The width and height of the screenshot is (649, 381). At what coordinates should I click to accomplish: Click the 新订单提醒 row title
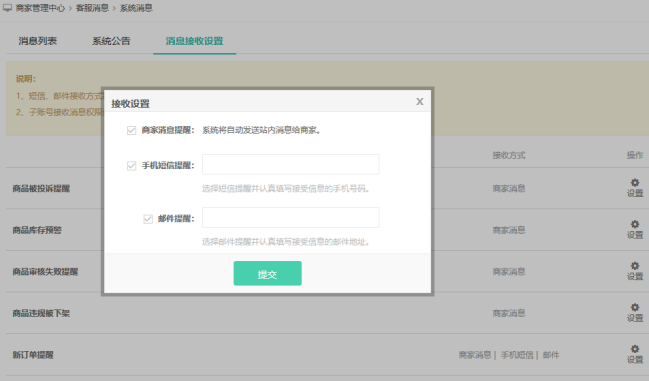click(33, 355)
